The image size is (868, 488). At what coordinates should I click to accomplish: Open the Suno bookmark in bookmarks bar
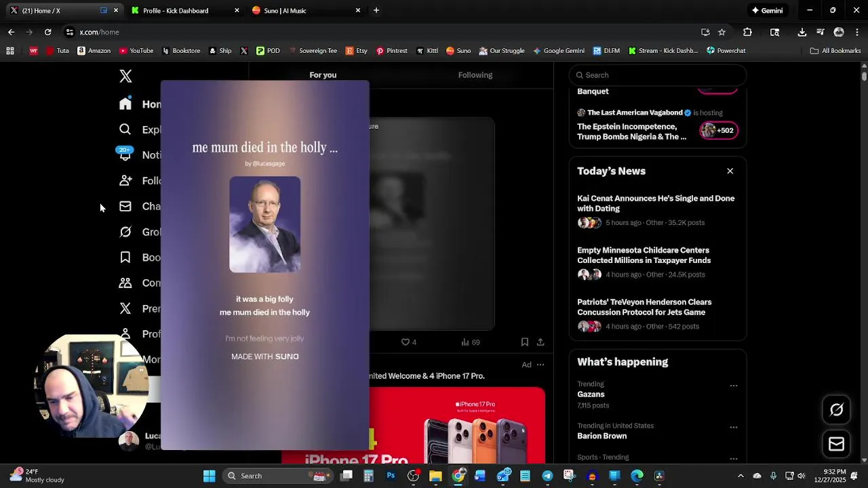click(x=458, y=50)
